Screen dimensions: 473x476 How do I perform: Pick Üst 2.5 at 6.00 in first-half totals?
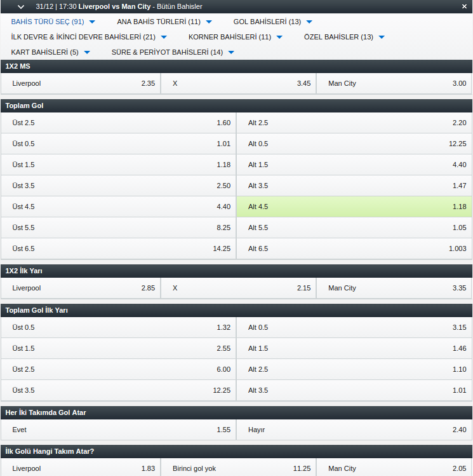pos(119,369)
